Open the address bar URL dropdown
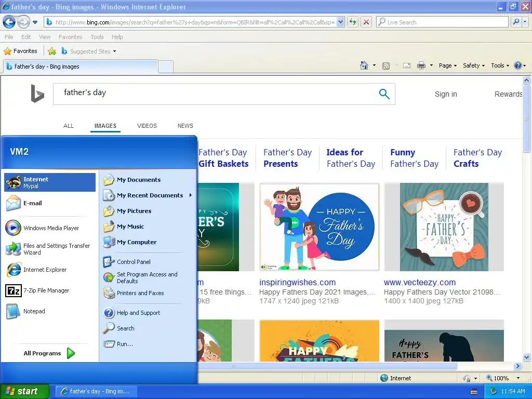The width and height of the screenshot is (532, 399). [x=341, y=22]
